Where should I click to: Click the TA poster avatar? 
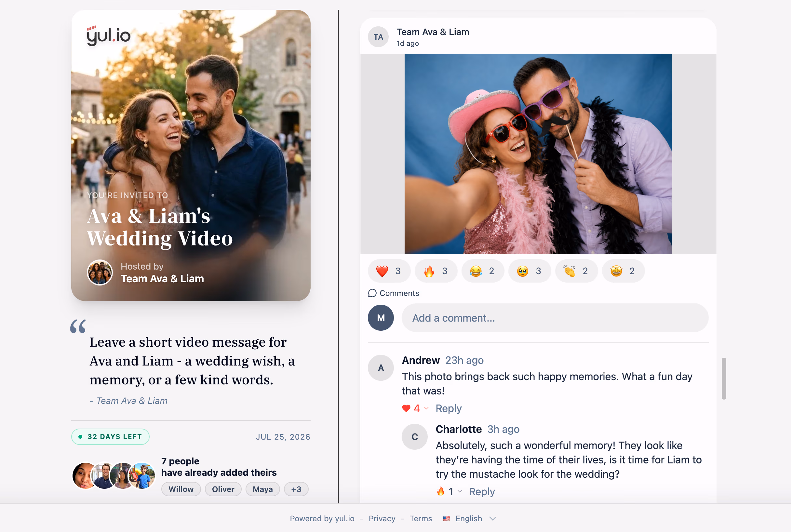pos(378,37)
